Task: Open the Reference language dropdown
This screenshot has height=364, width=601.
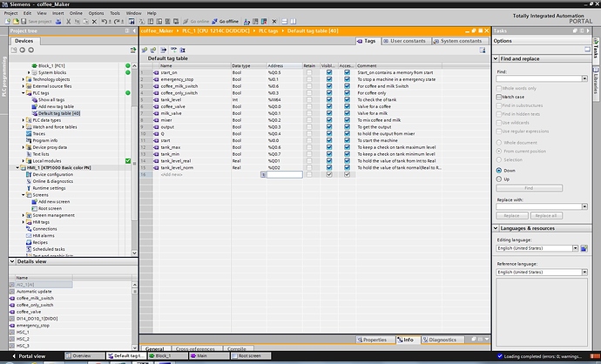Action: (x=584, y=272)
